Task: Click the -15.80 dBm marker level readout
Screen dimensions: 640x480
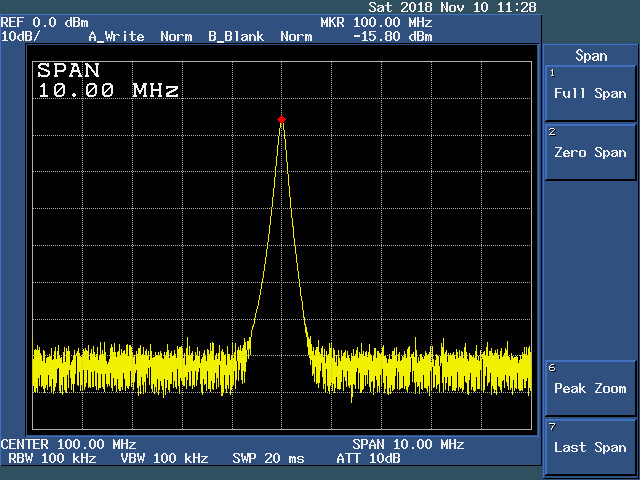Action: (392, 36)
